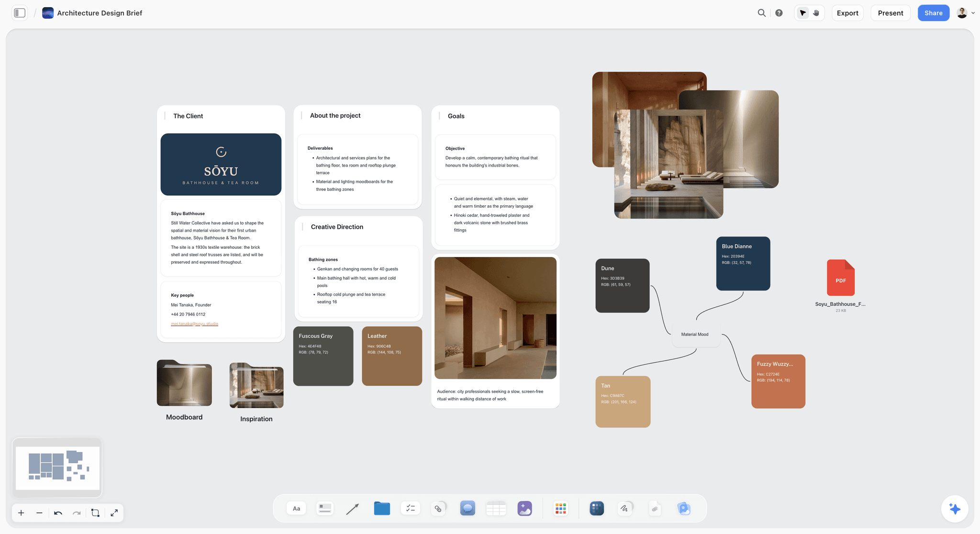Zoom out with the minus button
This screenshot has width=980, height=534.
pyautogui.click(x=39, y=513)
